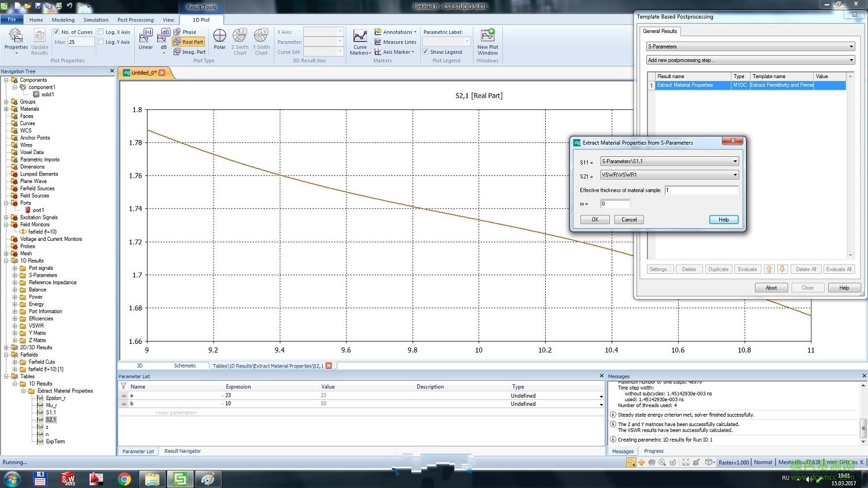The image size is (868, 488).
Task: Uncheck the Show Legend checkbox
Action: [426, 52]
